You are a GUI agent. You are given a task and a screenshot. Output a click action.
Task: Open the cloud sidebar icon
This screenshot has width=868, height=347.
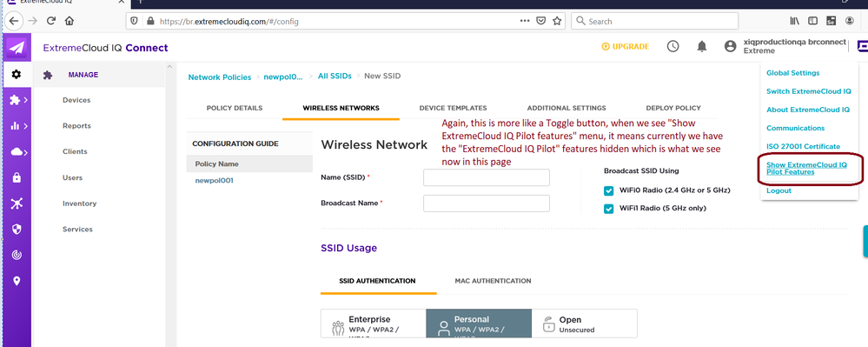tap(16, 152)
